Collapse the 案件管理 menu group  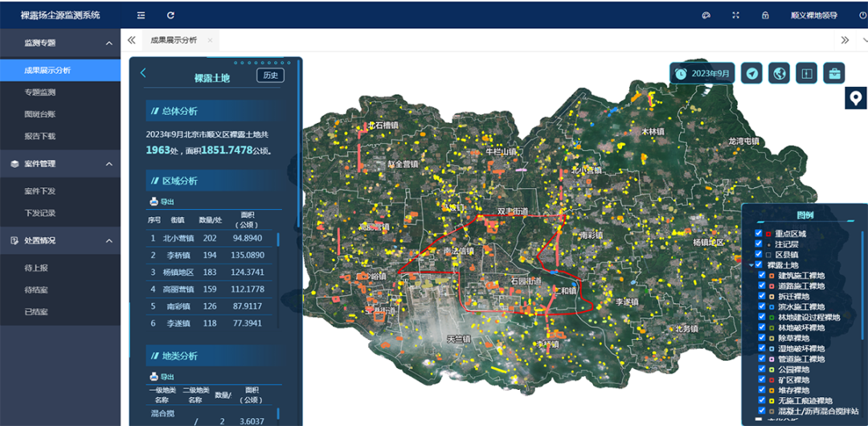tap(109, 164)
